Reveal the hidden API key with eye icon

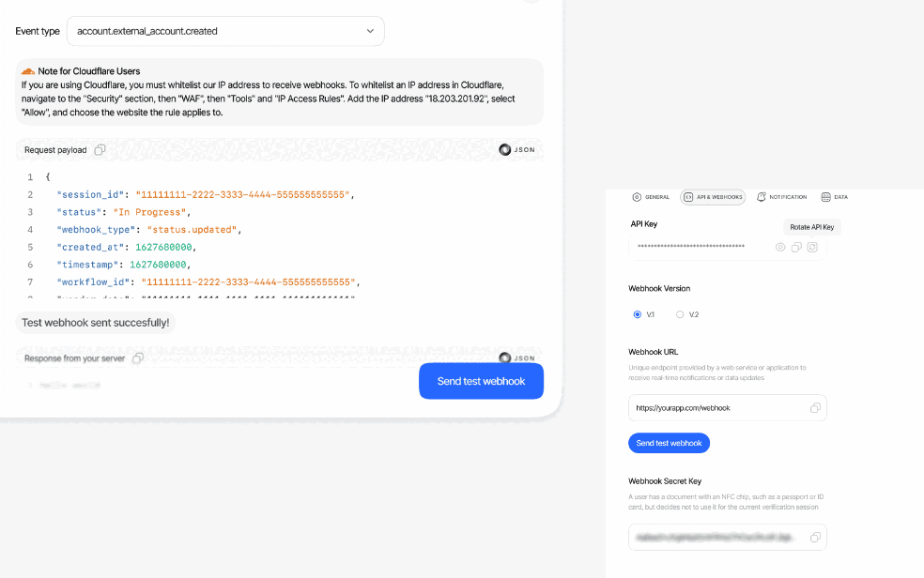click(779, 247)
